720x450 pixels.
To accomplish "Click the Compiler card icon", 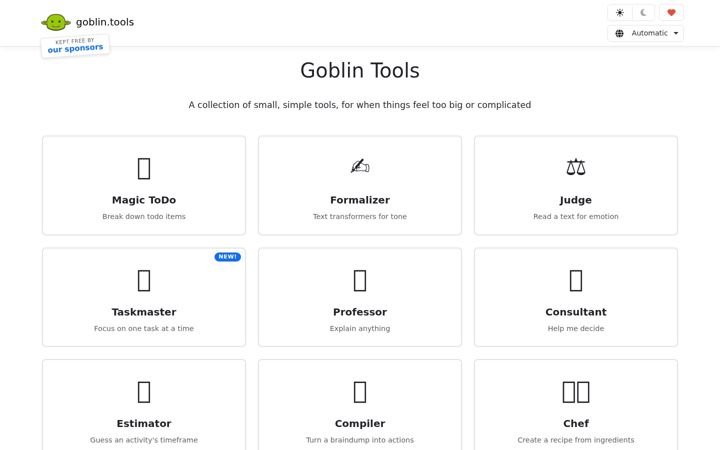I will point(360,392).
